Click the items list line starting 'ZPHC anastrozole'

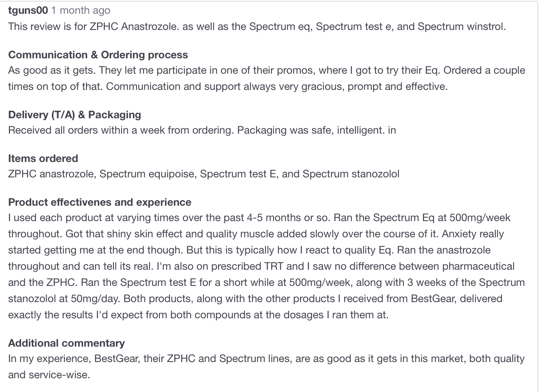204,174
